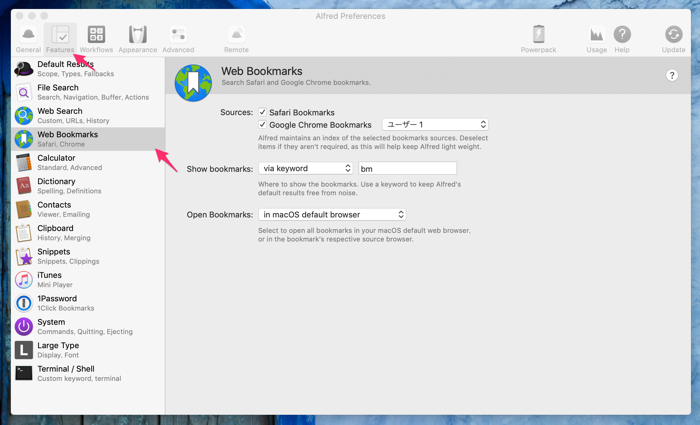Open the Appearance preferences icon
The height and width of the screenshot is (425, 700).
pos(138,38)
